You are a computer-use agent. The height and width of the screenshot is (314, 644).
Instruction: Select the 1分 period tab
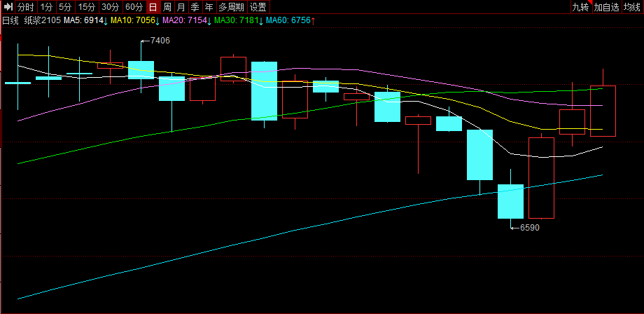tap(46, 6)
